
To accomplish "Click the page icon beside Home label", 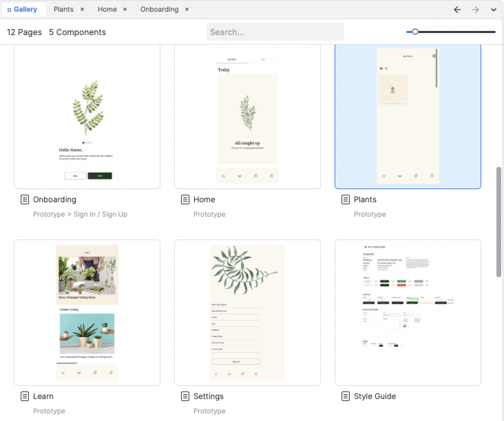I will [x=185, y=199].
